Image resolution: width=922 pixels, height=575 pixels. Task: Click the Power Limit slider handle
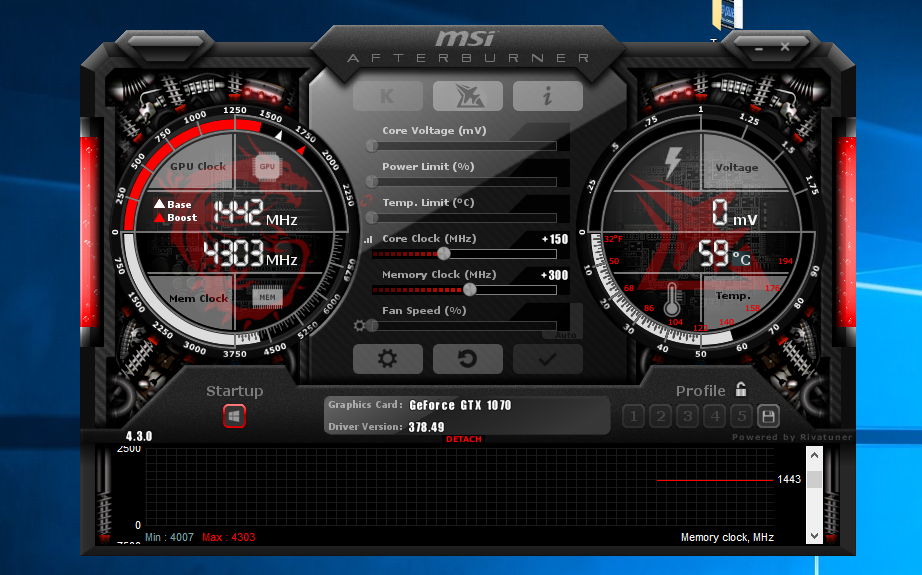click(372, 181)
